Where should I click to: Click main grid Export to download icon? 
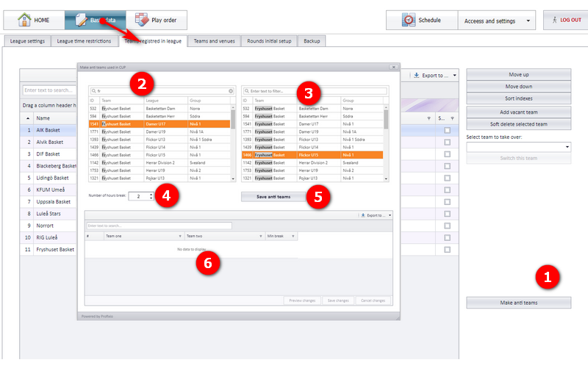[x=417, y=76]
